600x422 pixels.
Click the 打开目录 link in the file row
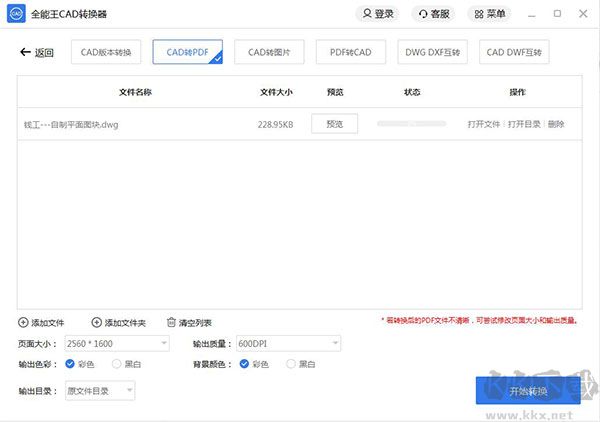coord(524,124)
